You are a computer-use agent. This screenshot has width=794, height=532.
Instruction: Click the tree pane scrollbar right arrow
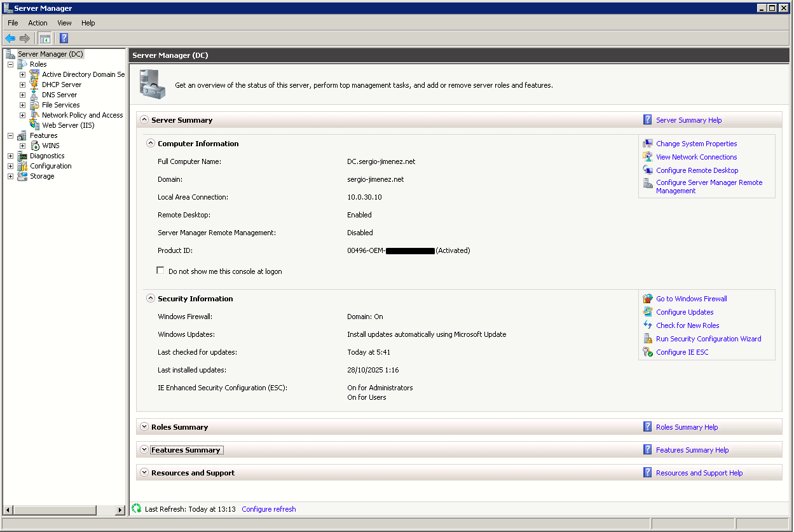[120, 510]
